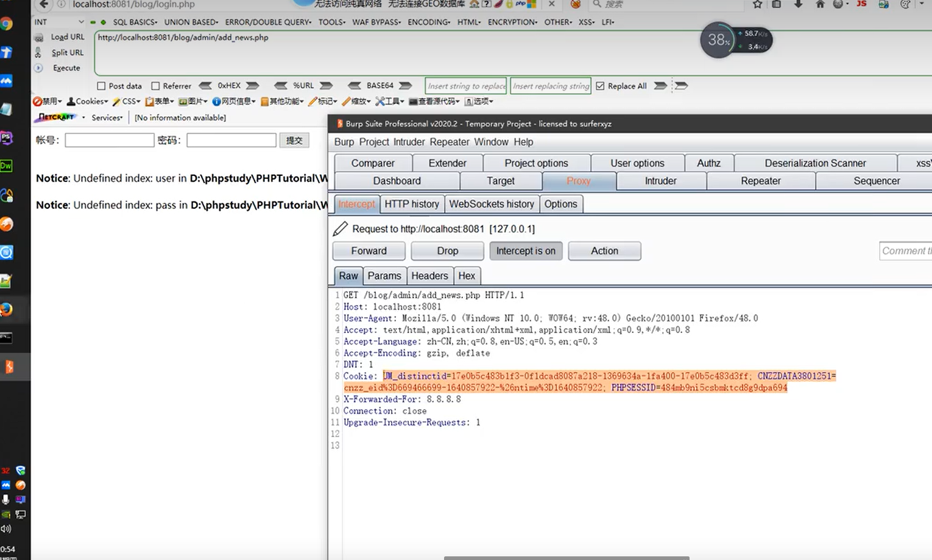Click the Execute play icon in HackBar
Screen dimensions: 932x560
[38, 68]
